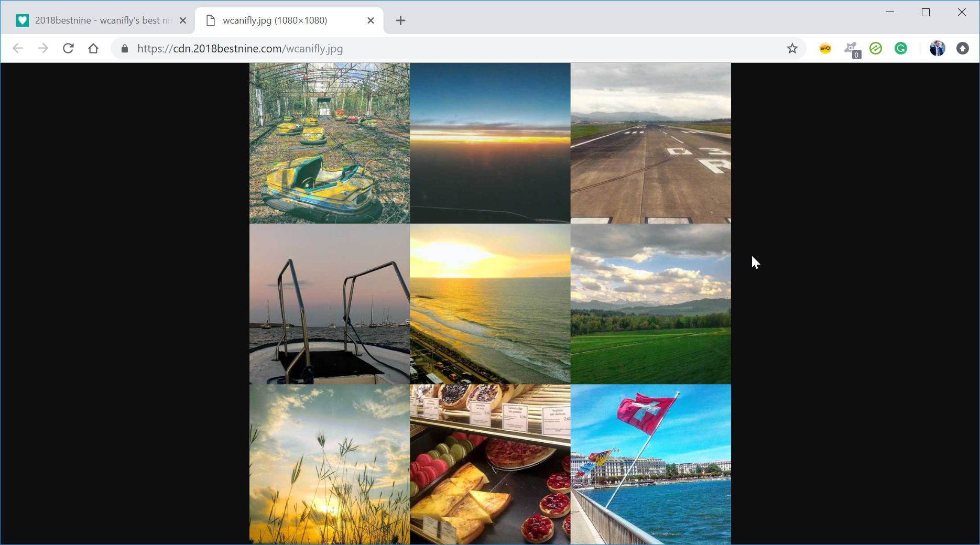Click the forward navigation arrow

click(43, 49)
